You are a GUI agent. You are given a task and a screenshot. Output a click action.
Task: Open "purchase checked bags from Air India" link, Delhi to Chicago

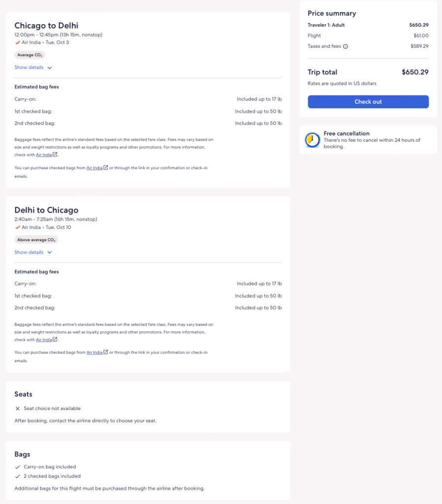(x=95, y=352)
